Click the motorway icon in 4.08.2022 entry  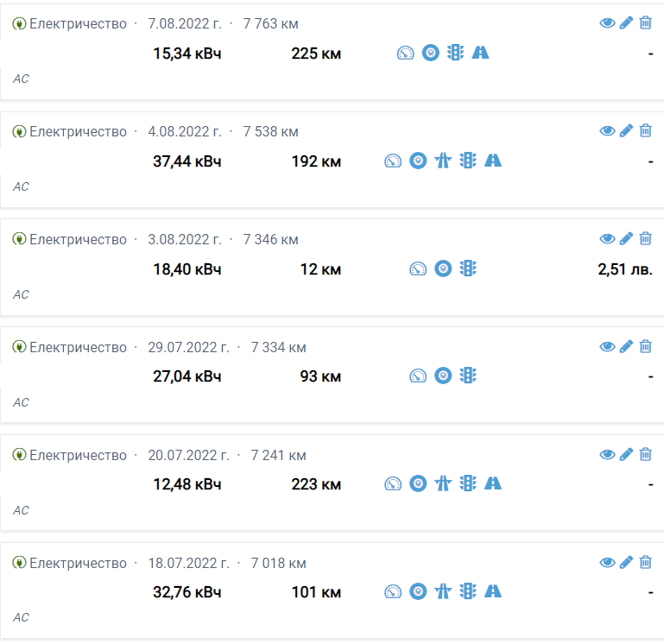(443, 161)
